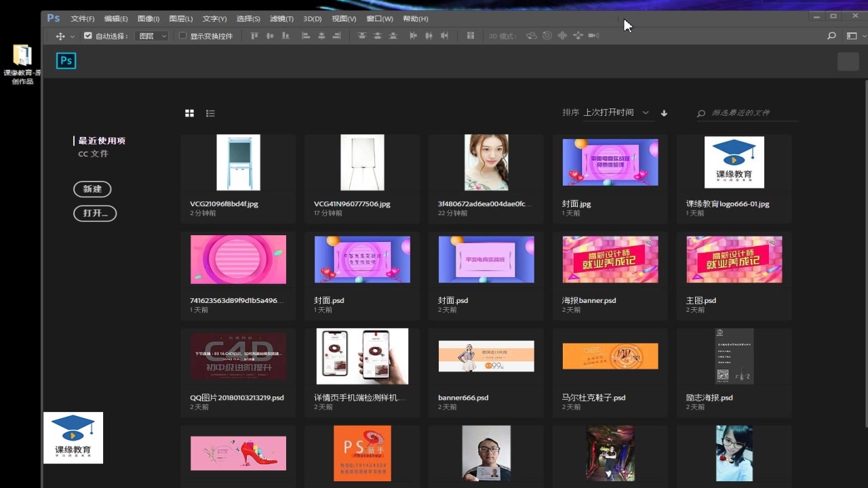Select the CC 文件 tab
868x488 pixels.
[x=93, y=154]
